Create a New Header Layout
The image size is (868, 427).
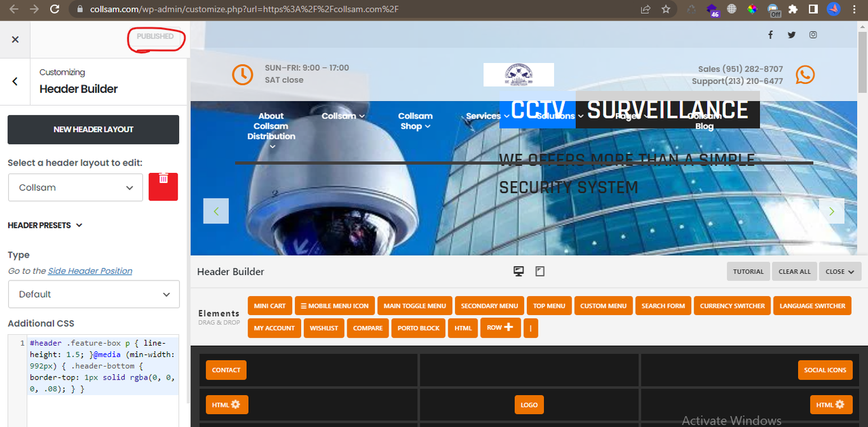pos(94,129)
